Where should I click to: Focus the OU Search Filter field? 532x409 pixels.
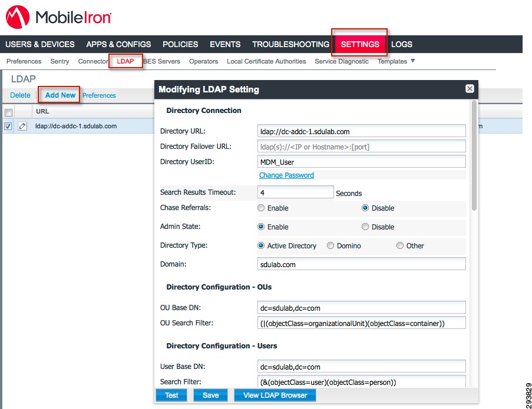click(361, 323)
